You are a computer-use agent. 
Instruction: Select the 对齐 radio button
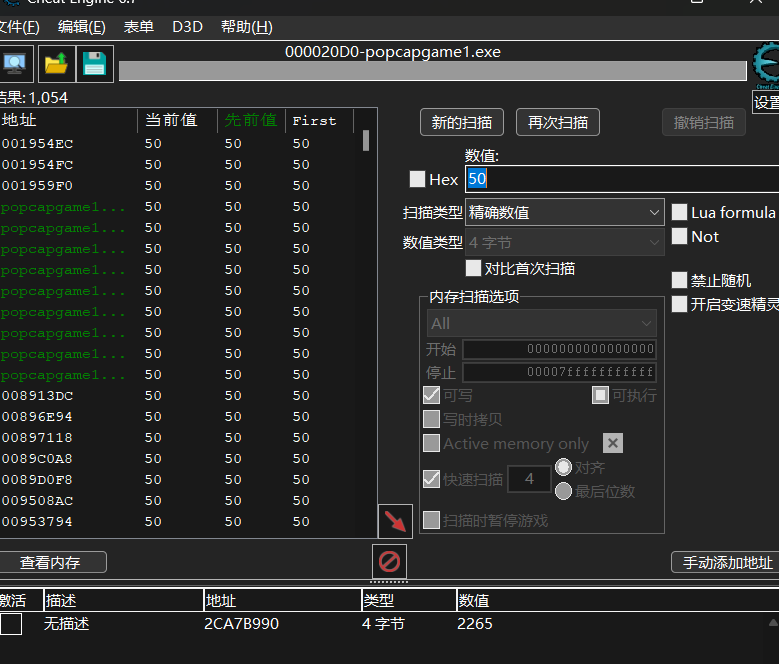click(x=563, y=467)
